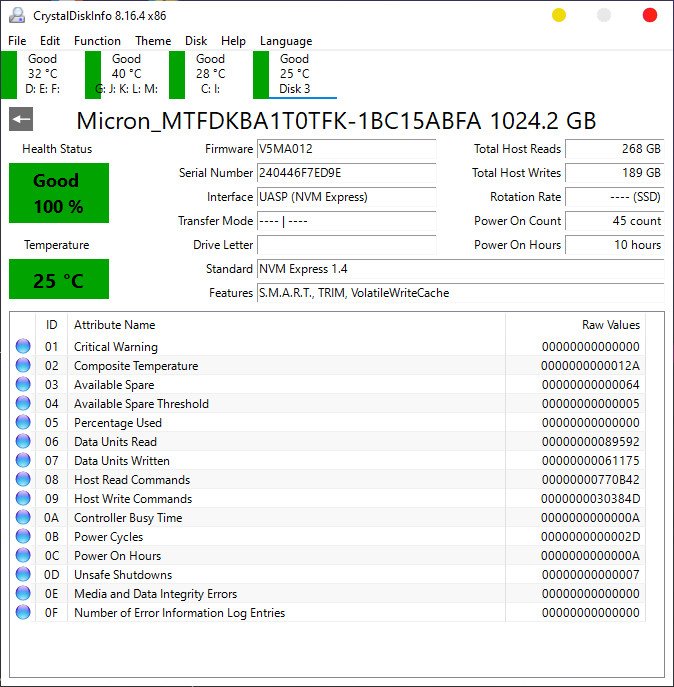Image resolution: width=674 pixels, height=687 pixels.
Task: Click status orb for Data Units Written
Action: 23,460
